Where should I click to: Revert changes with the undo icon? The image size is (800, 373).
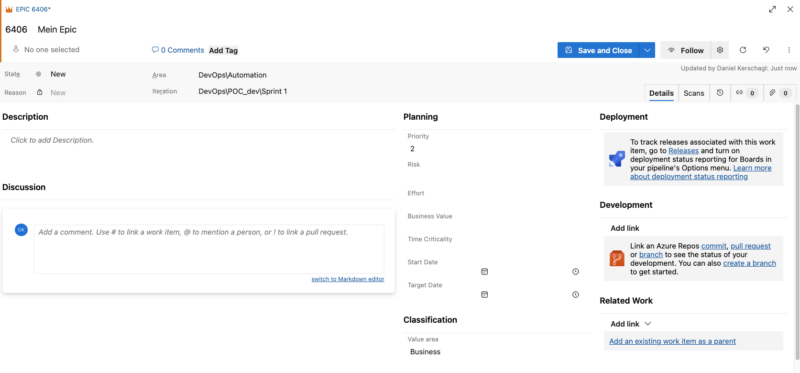[766, 50]
